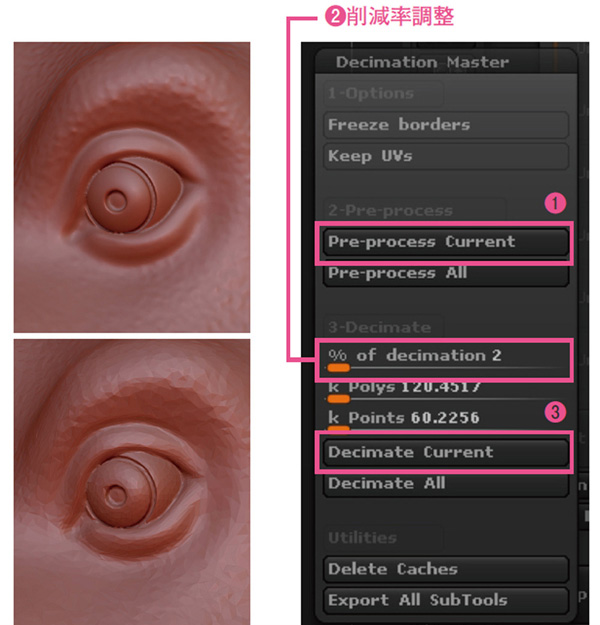This screenshot has height=625, width=600.
Task: Click the pink number 3 marker
Action: point(555,412)
